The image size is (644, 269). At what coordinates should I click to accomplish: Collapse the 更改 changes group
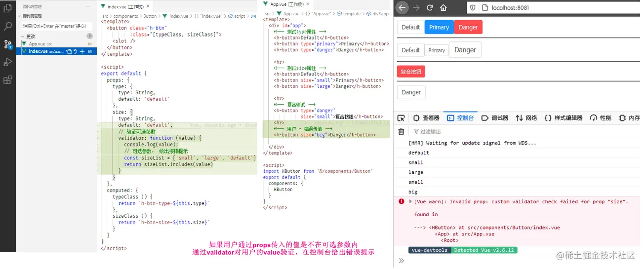22,37
